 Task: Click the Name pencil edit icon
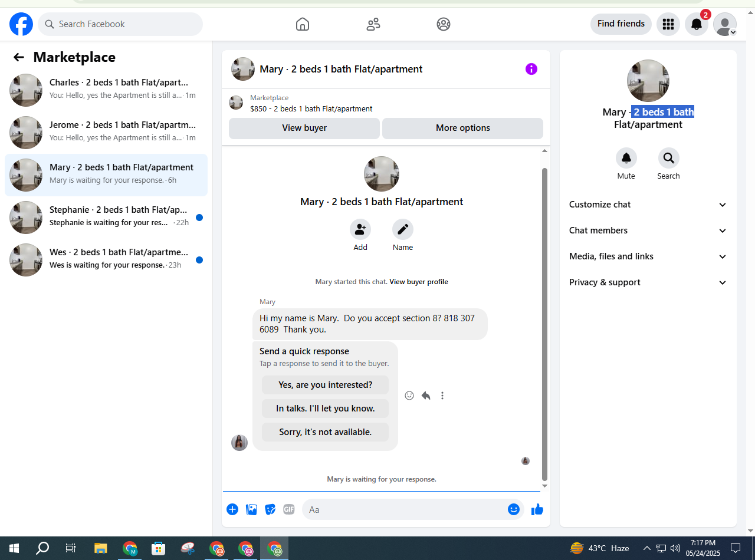click(x=403, y=229)
